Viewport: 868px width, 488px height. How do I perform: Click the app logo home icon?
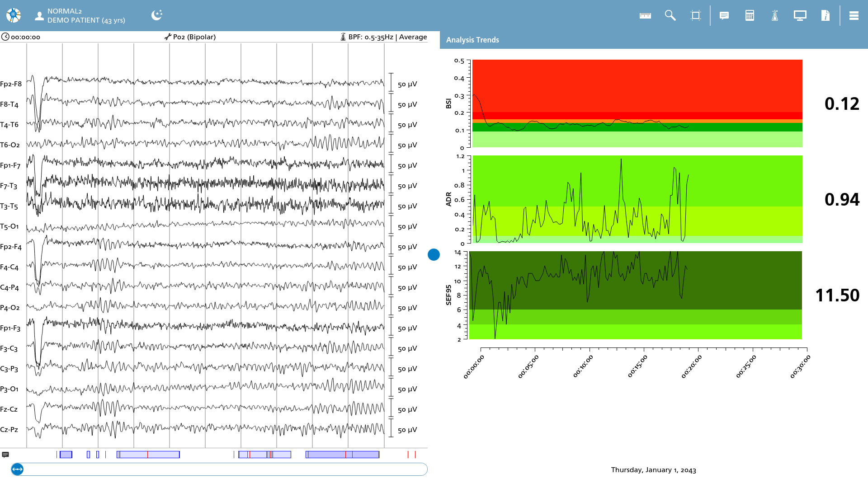[x=14, y=15]
